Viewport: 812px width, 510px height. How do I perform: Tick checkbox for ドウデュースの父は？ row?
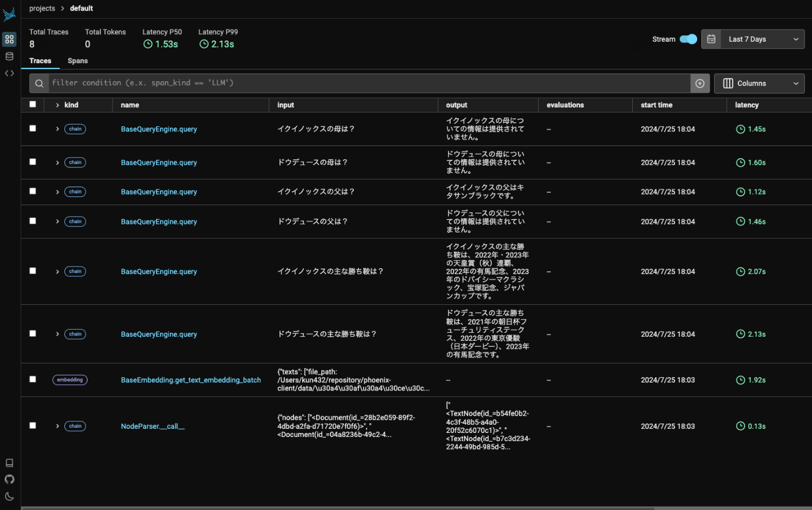coord(32,221)
